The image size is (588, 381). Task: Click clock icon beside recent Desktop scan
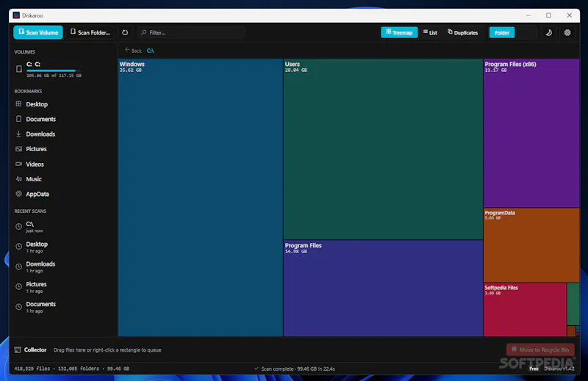tap(18, 247)
